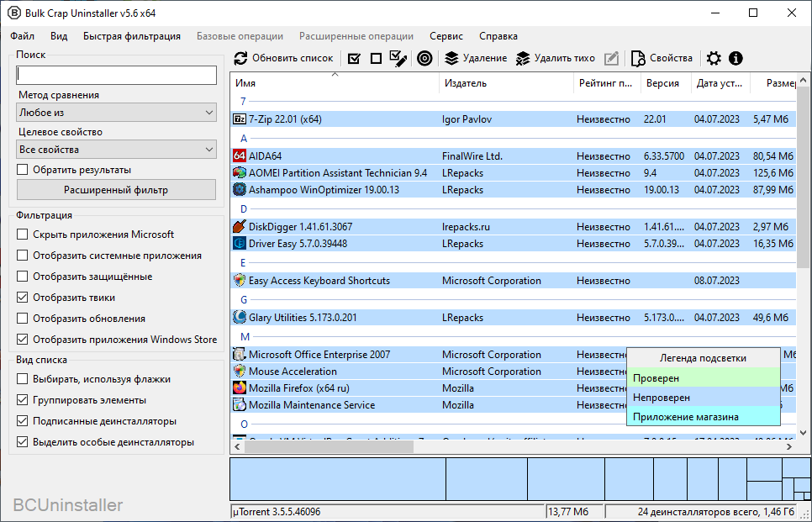Toggle Отобразить защищённые checkbox

22,277
